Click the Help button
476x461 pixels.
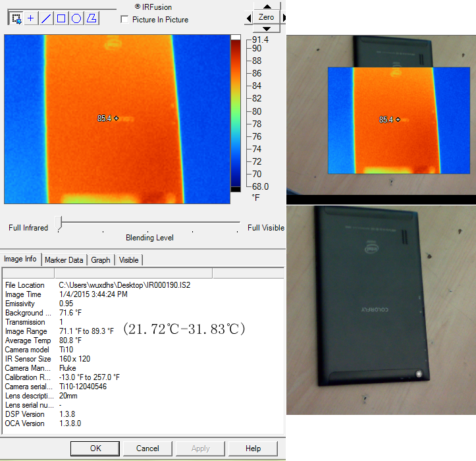[253, 448]
